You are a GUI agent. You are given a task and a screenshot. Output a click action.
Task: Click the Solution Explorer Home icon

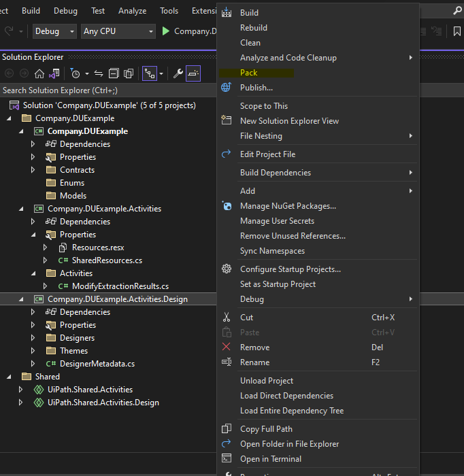coord(39,73)
